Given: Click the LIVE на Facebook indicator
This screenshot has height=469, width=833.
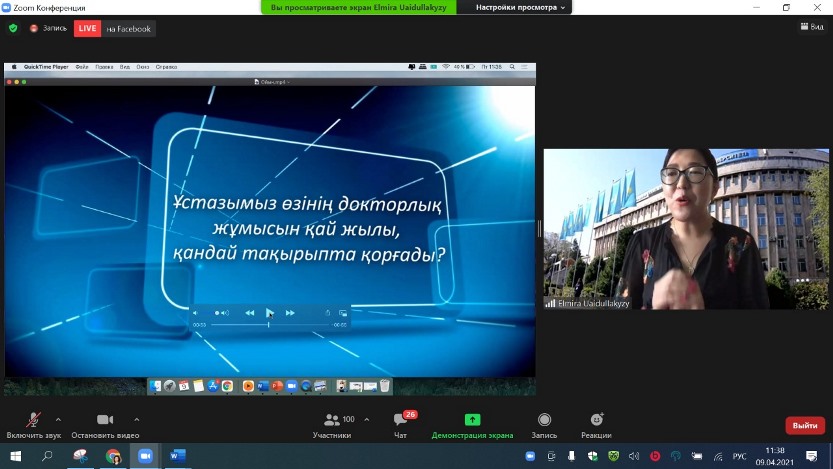Looking at the screenshot, I should 115,29.
